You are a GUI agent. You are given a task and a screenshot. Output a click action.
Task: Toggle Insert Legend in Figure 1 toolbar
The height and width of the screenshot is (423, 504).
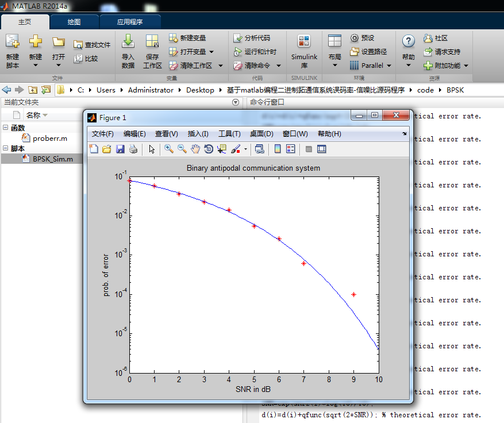(291, 149)
